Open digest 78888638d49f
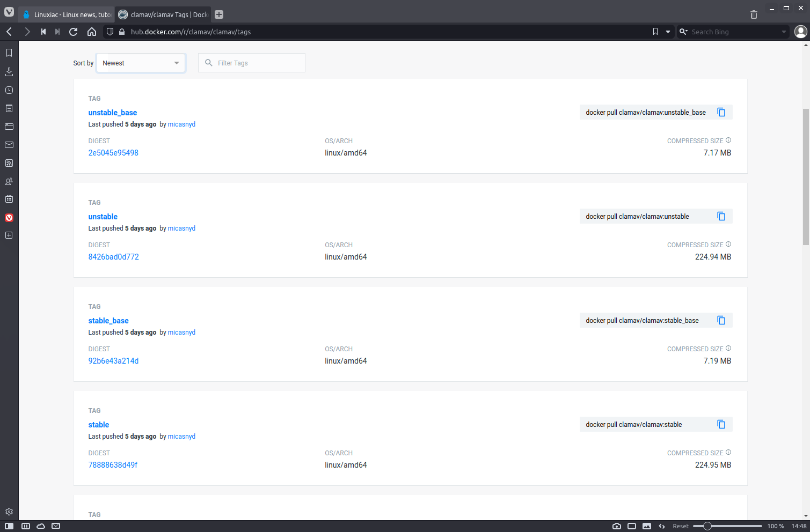Screen dimensions: 810x532 (113, 465)
